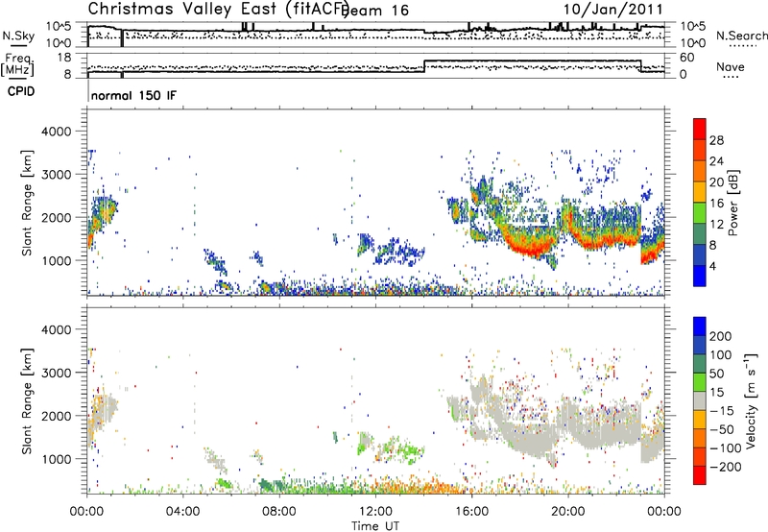
Task: Click the '3000' tick of the velocity panel
Action: (x=57, y=373)
